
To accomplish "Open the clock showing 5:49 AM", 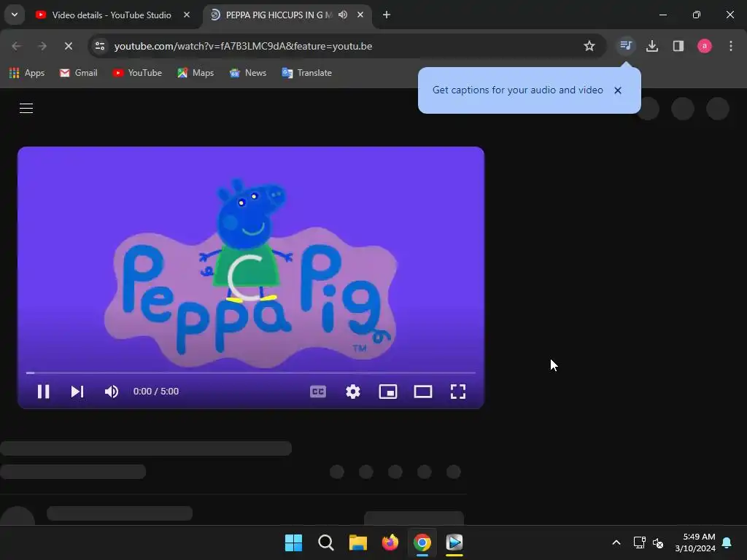I will 695,542.
